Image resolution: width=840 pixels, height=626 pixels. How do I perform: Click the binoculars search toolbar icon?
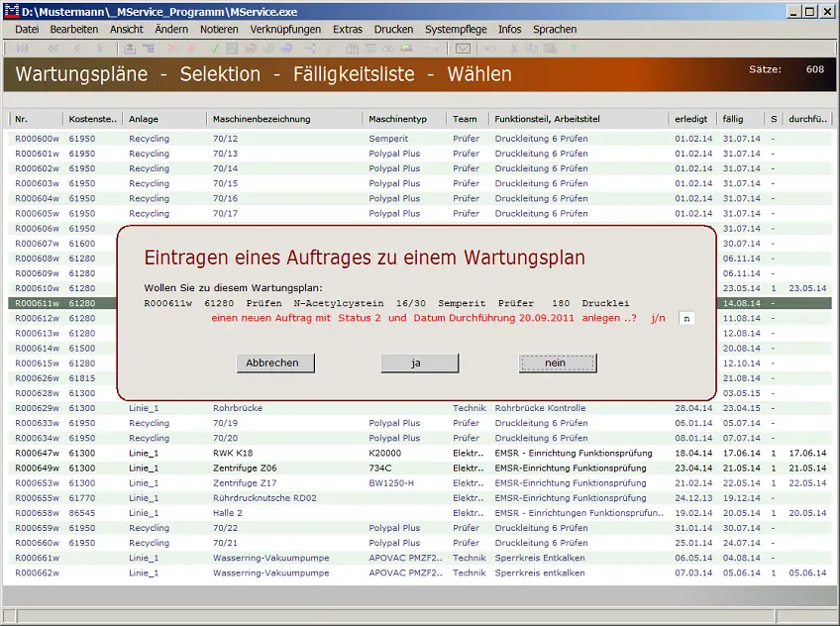pos(352,48)
